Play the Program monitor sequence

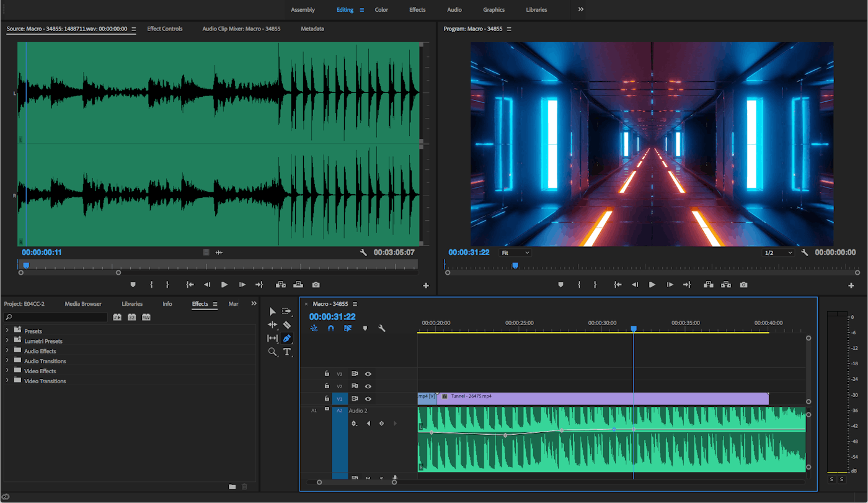point(652,285)
